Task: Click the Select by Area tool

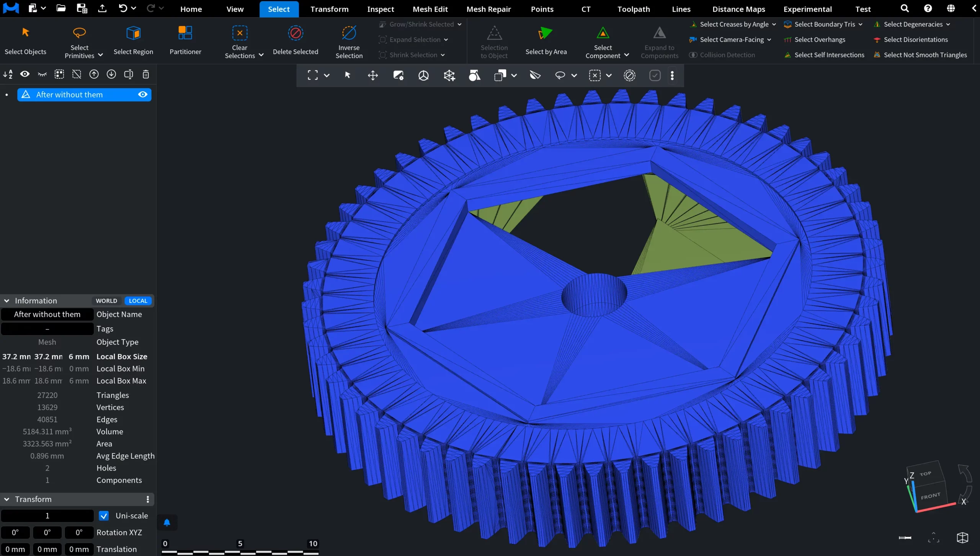Action: click(x=546, y=41)
